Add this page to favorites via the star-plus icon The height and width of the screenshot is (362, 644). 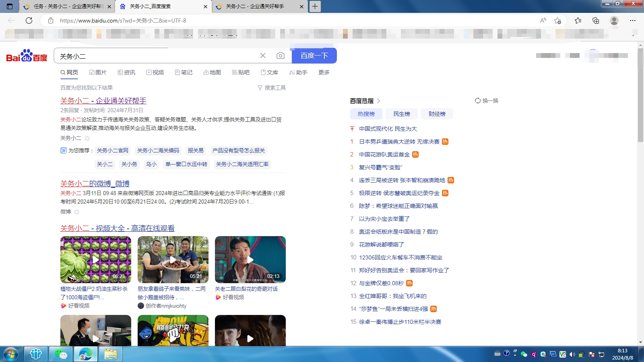click(557, 21)
